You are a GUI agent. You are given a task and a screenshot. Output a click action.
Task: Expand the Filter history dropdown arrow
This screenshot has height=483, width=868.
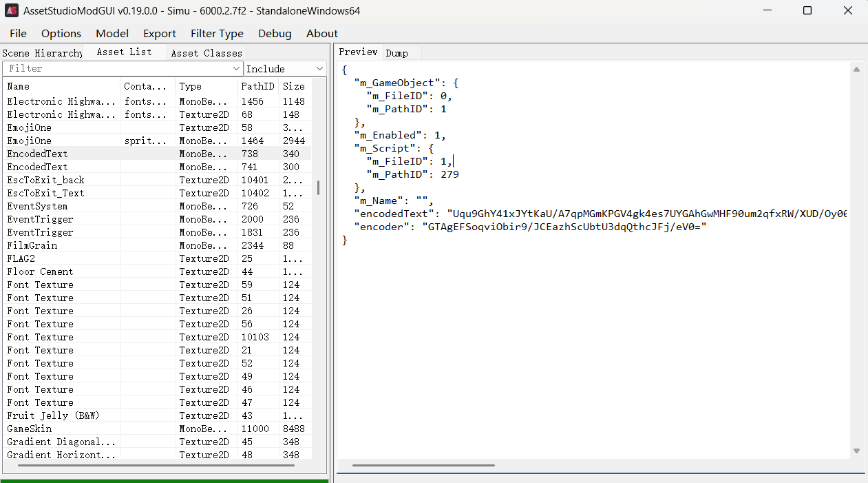(237, 69)
